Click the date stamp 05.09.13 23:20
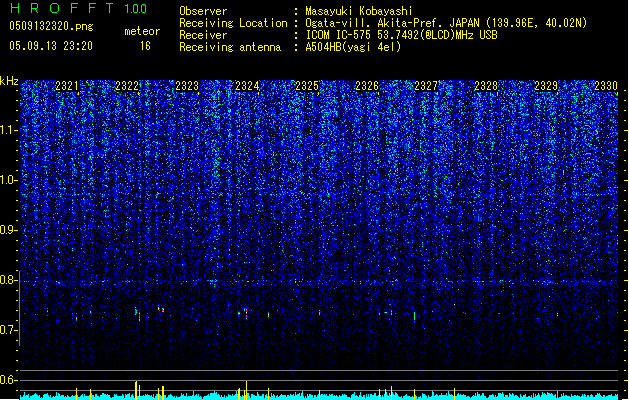This screenshot has width=629, height=400. 51,46
